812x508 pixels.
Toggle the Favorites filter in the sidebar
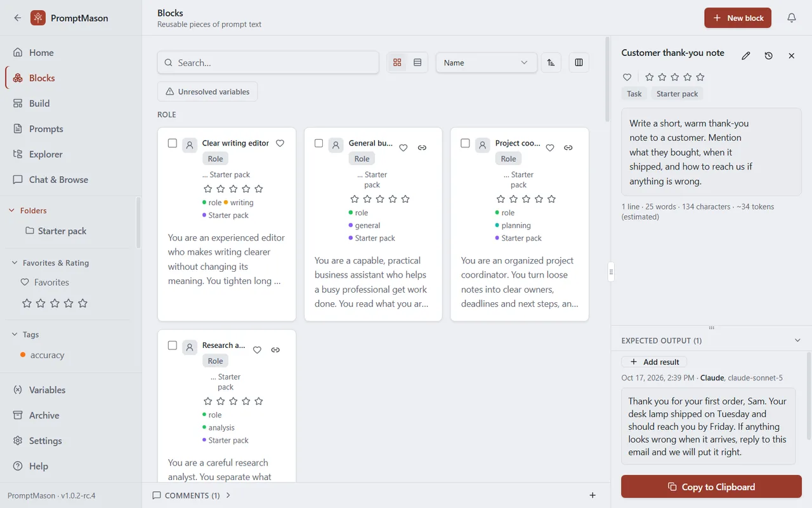point(44,283)
